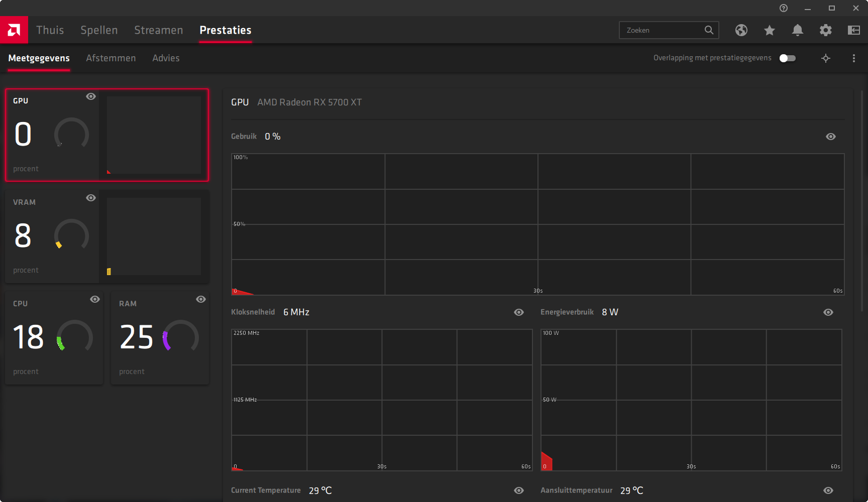868x502 pixels.
Task: Open the three-dot more options menu
Action: [x=854, y=58]
